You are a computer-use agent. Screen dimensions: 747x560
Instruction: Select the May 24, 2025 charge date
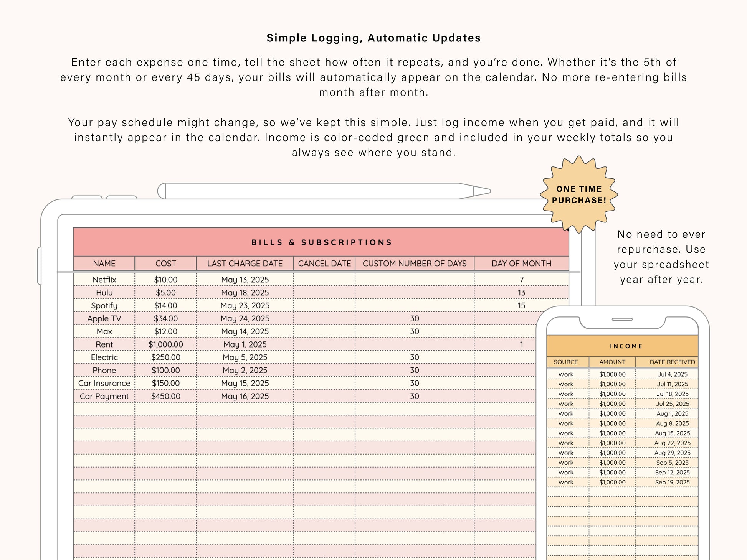pos(245,319)
